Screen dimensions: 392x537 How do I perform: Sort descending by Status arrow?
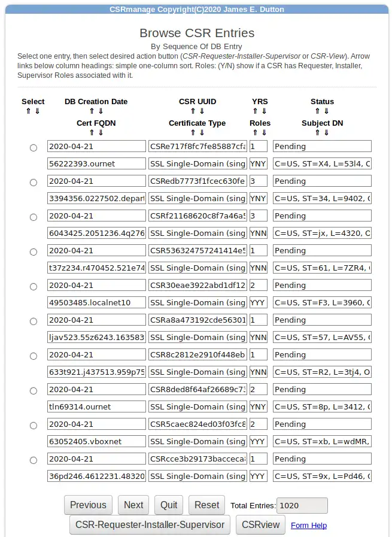click(327, 111)
